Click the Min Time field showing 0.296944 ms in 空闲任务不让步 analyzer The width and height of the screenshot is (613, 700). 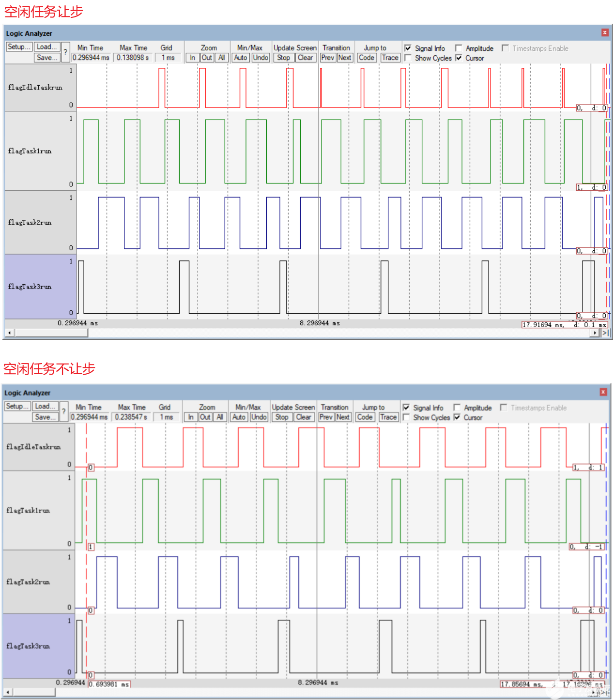coord(90,417)
